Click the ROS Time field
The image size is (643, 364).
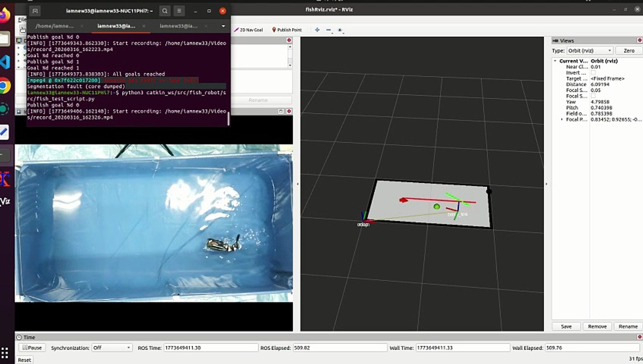[x=211, y=348]
